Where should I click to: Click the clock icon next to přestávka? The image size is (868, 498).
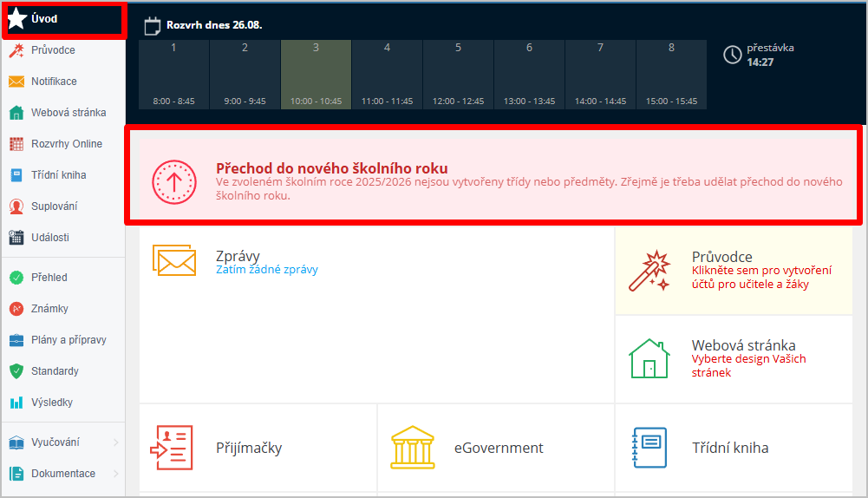[733, 55]
